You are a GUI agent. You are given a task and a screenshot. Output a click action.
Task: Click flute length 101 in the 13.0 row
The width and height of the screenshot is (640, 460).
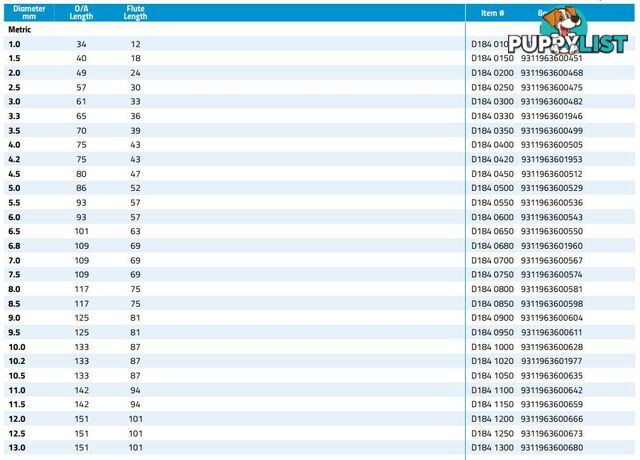click(x=136, y=448)
